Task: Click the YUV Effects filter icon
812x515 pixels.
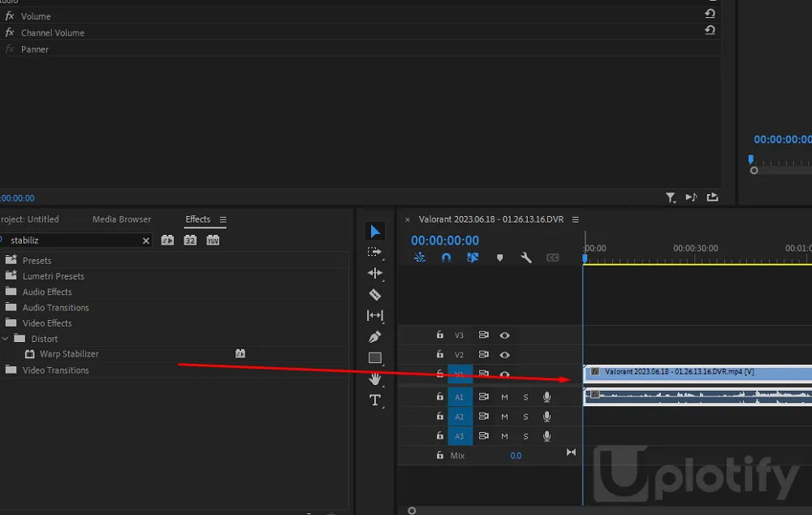Action: click(x=213, y=240)
